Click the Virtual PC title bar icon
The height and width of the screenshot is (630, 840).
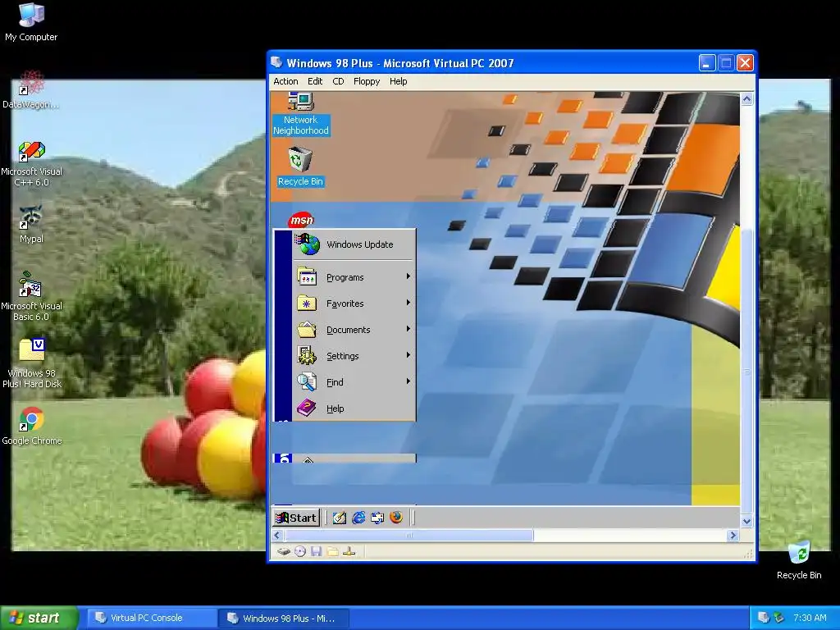click(x=276, y=62)
